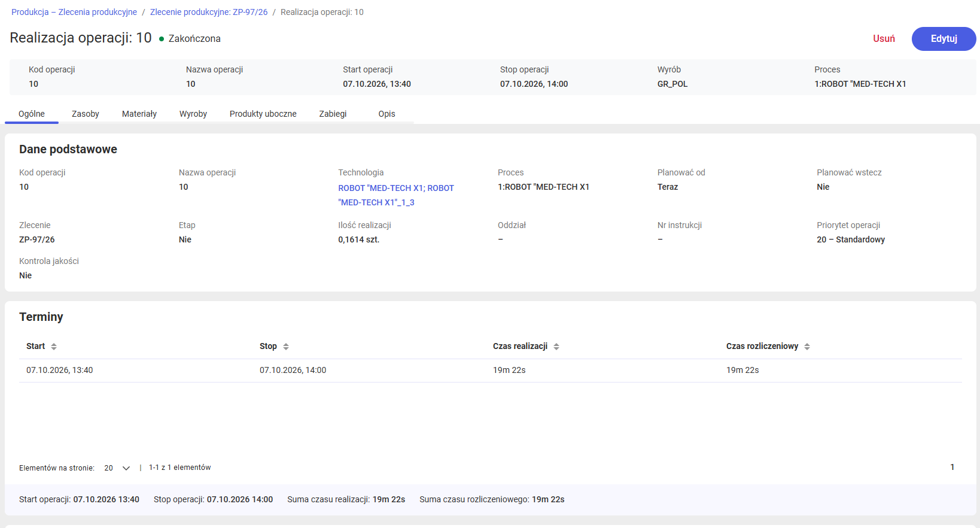This screenshot has height=528, width=980.
Task: Click the Usuń button
Action: coord(884,39)
